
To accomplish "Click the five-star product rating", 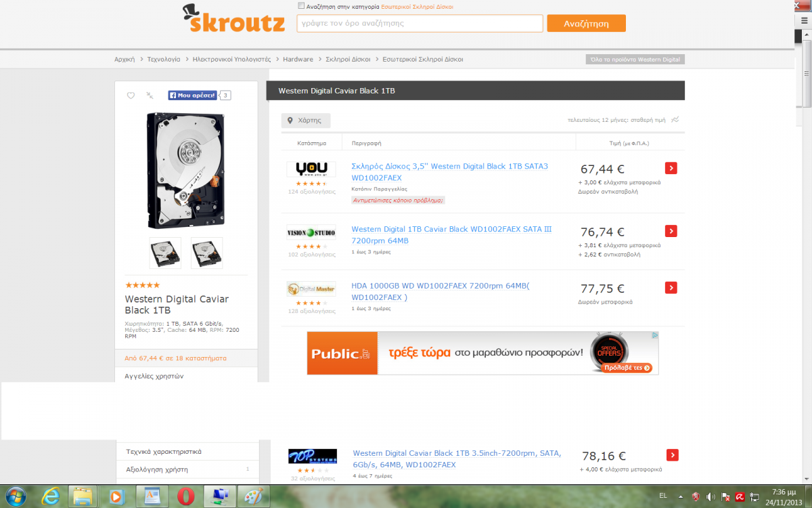I will (143, 285).
